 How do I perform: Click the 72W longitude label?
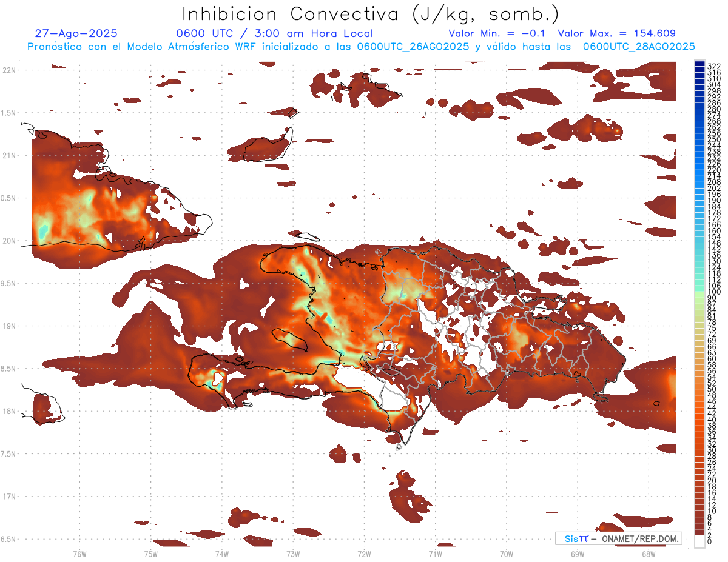point(364,554)
